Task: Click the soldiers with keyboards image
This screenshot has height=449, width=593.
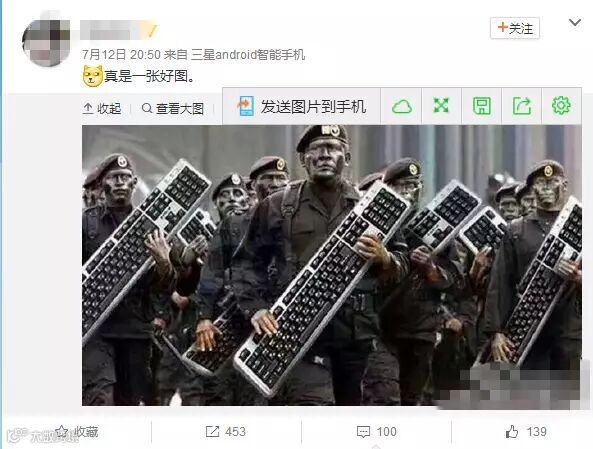Action: [x=332, y=265]
